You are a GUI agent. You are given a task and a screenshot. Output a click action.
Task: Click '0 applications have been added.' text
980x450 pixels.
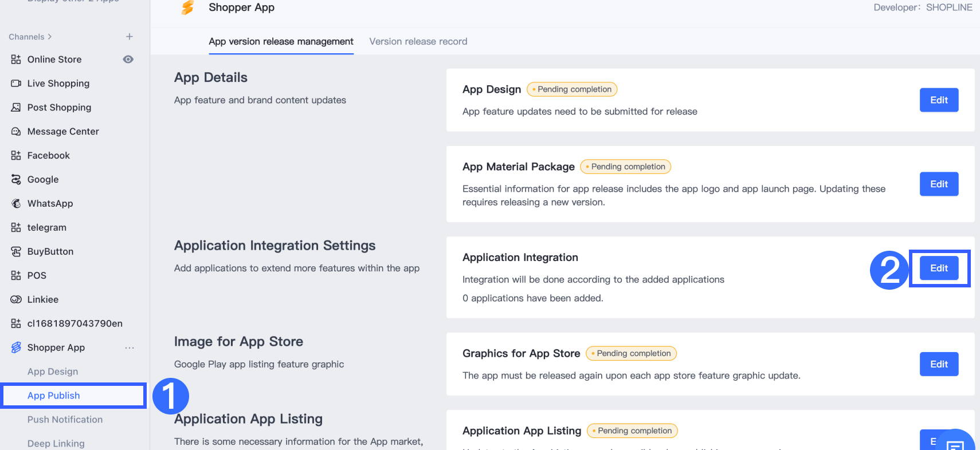[x=533, y=298]
